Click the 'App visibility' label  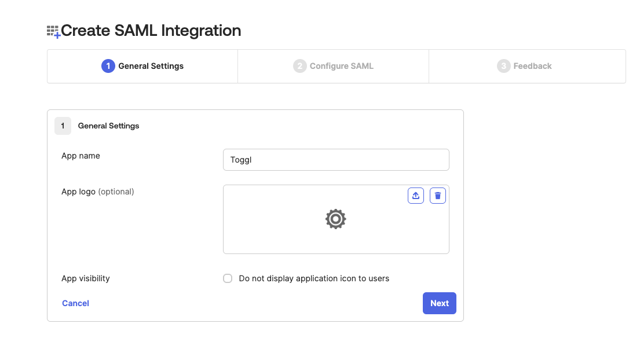tap(85, 278)
